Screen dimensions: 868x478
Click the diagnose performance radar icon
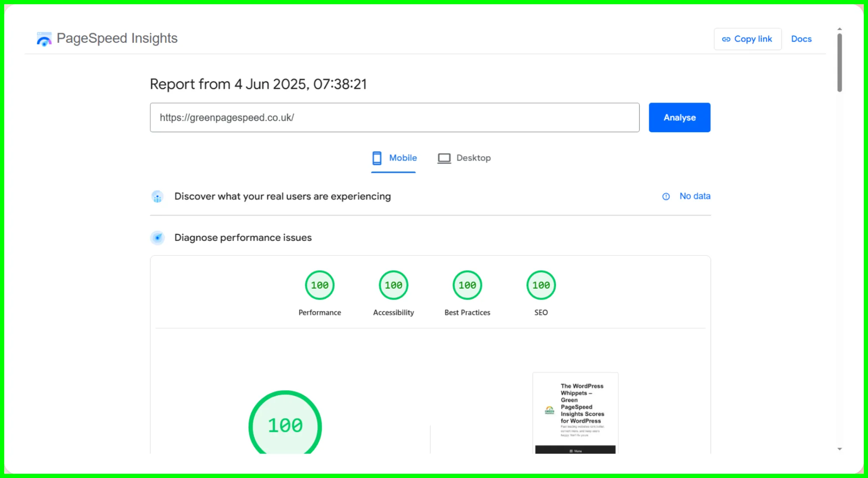[x=157, y=238]
